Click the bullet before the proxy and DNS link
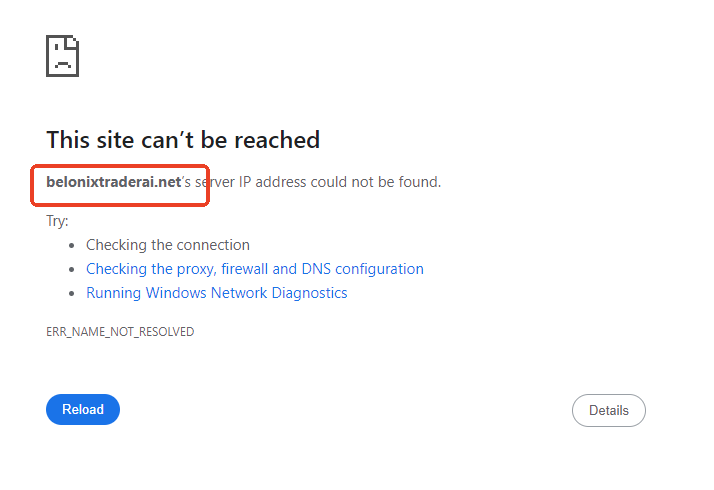 coord(72,269)
